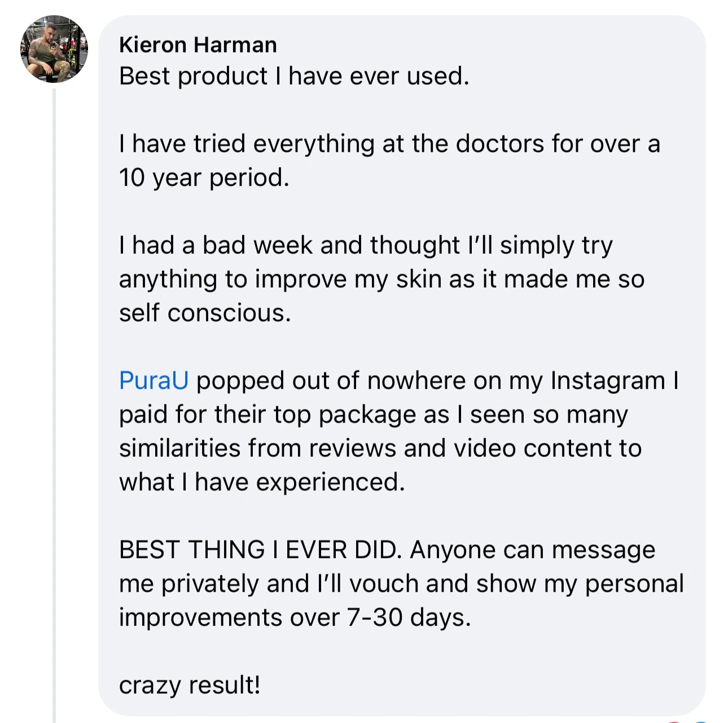Click the "crazy result!" closing line
This screenshot has width=728, height=723.
pos(190,685)
